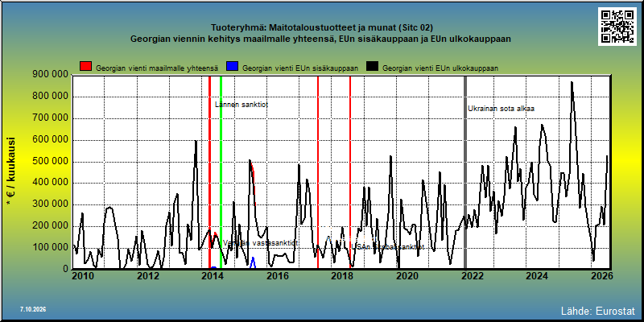The height and width of the screenshot is (322, 644).
Task: Click the chart title 'Tuoteryhmä: Maitotaloustuotteet ja munat'
Action: point(303,28)
